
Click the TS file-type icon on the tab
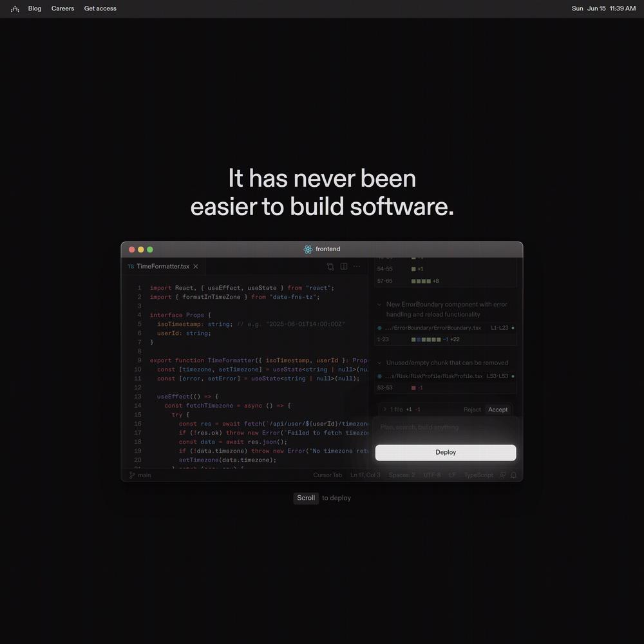tap(131, 267)
